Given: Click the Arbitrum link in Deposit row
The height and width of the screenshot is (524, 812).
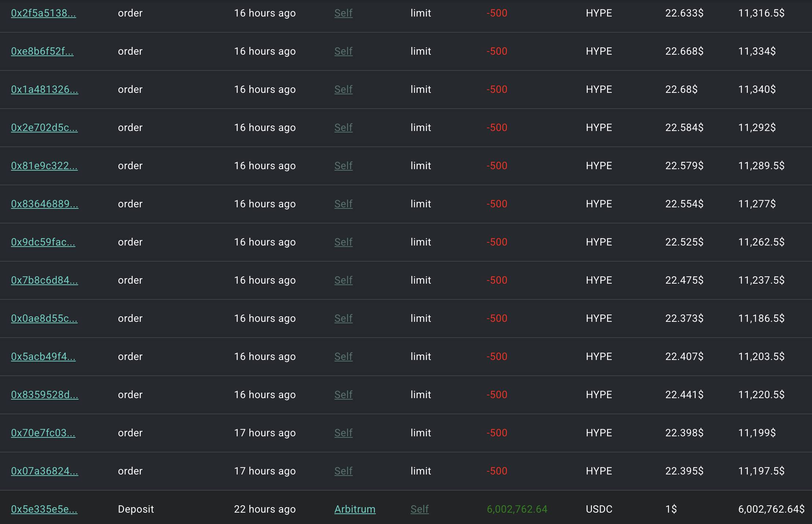Looking at the screenshot, I should click(x=355, y=509).
